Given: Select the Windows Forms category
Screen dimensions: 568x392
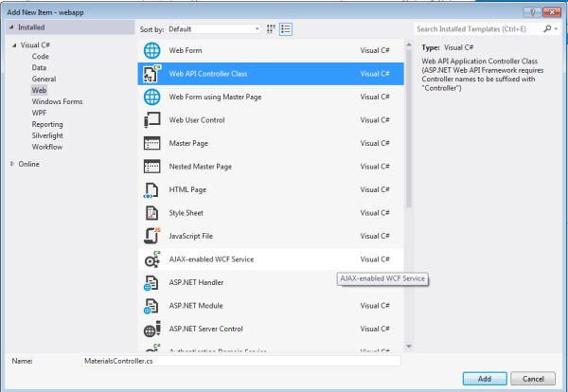Looking at the screenshot, I should pos(57,101).
